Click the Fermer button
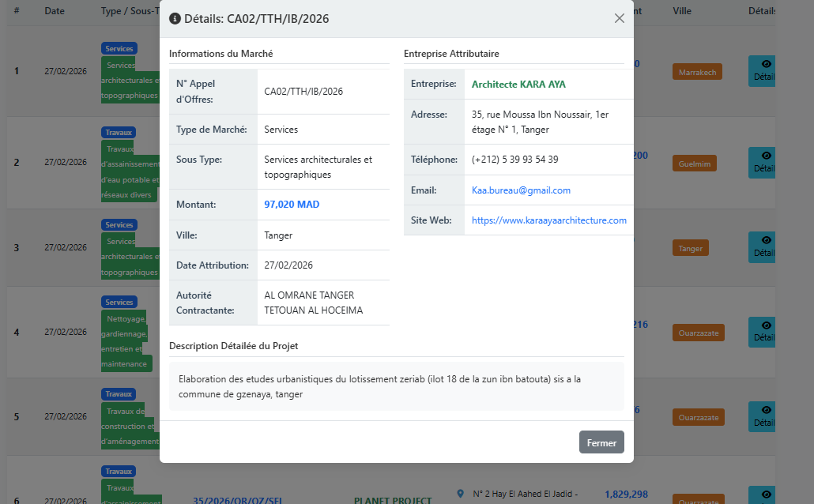The height and width of the screenshot is (504, 814). (601, 442)
